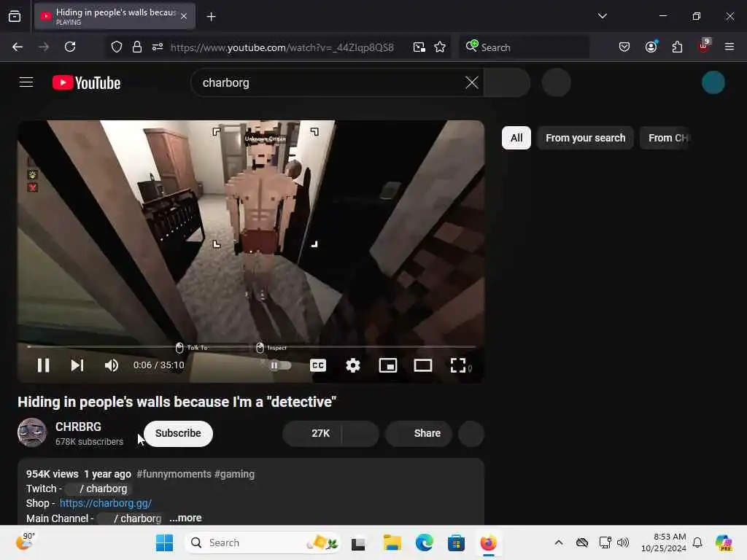This screenshot has width=747, height=560.
Task: Open taskbar volume control
Action: [x=623, y=542]
